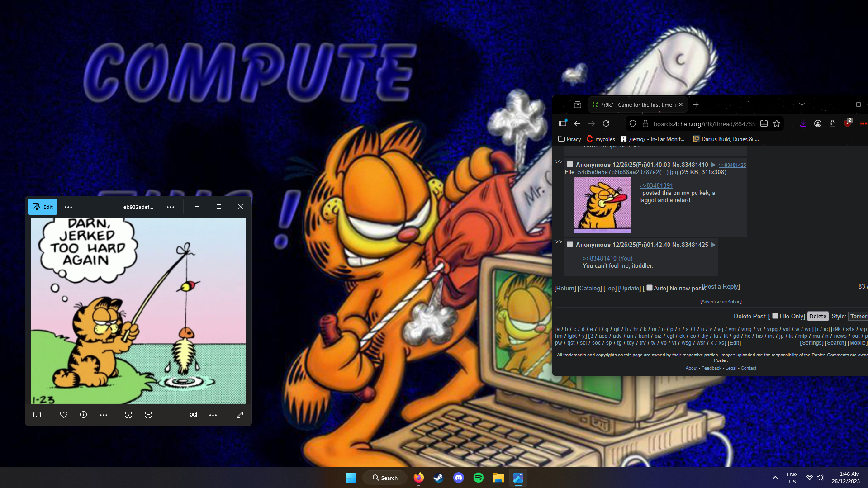Open the image info panel in Photos
Viewport: 868px width, 488px height.
coord(83,415)
